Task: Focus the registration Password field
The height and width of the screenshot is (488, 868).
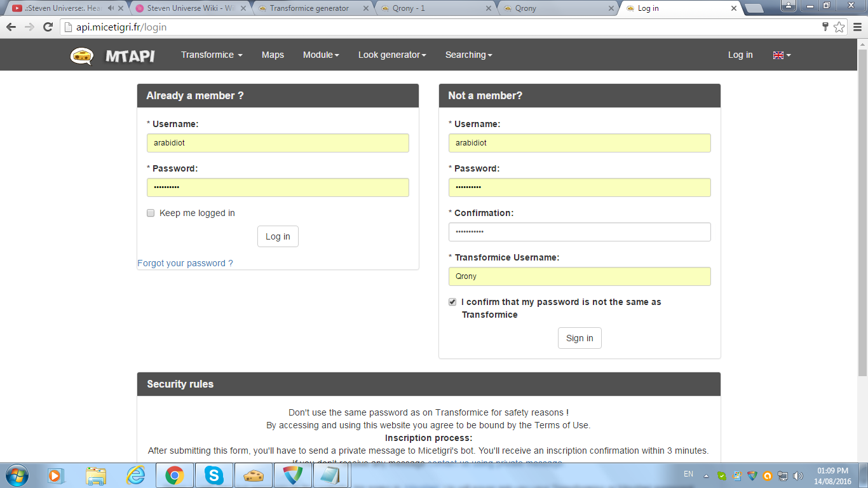Action: (x=580, y=187)
